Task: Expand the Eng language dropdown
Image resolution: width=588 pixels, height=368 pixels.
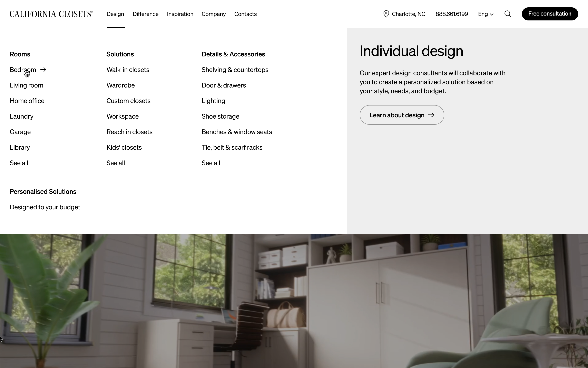Action: [x=486, y=14]
